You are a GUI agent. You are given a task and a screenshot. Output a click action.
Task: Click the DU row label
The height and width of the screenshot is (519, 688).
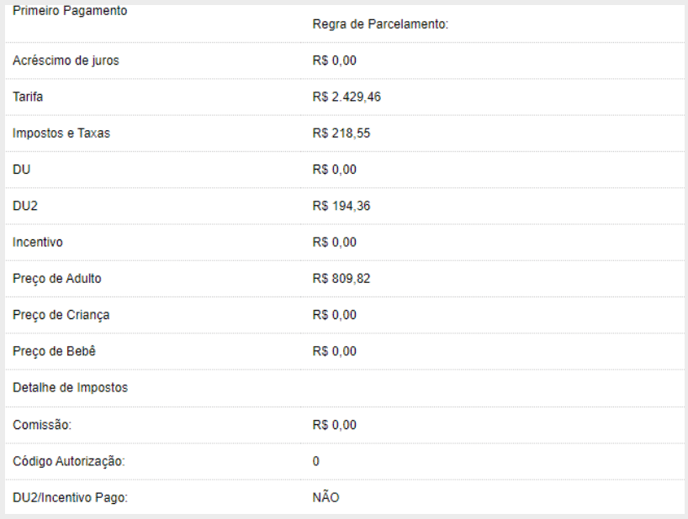click(22, 170)
